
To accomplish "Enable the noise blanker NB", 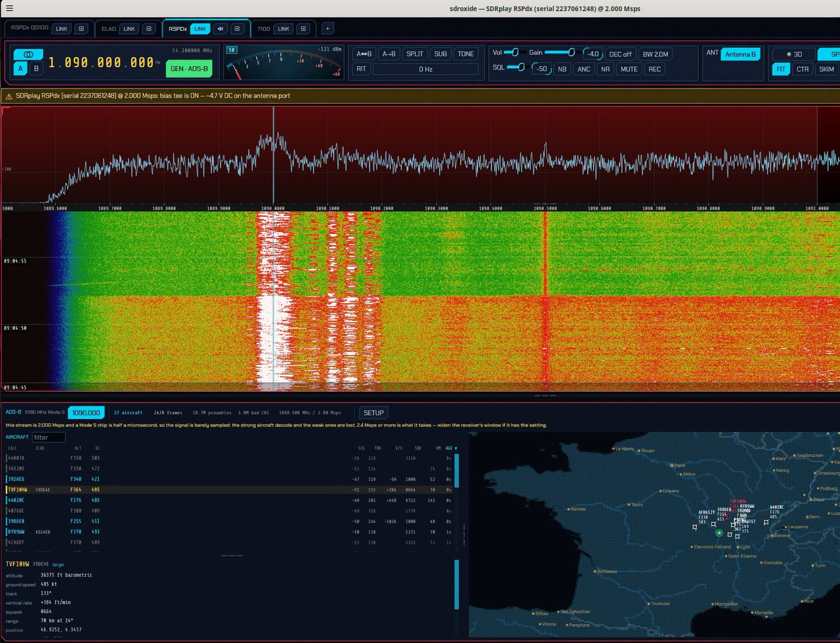I will [x=562, y=69].
